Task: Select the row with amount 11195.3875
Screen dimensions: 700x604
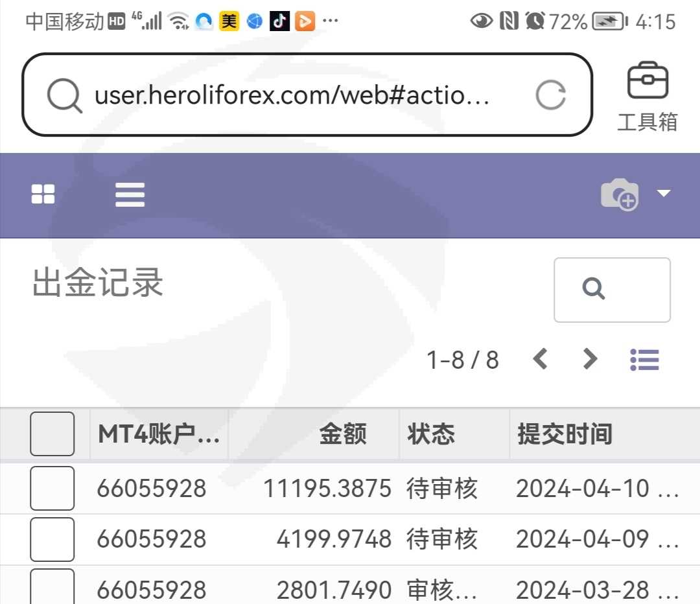Action: [52, 488]
